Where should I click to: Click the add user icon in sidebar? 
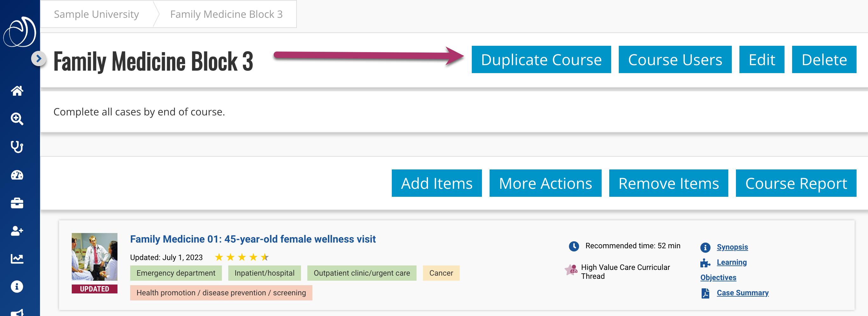(17, 231)
